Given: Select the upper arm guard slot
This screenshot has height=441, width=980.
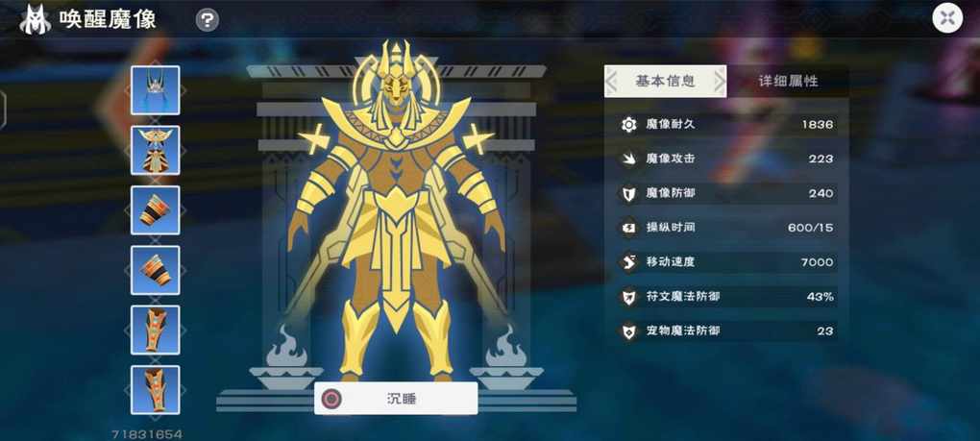Looking at the screenshot, I should [x=155, y=209].
